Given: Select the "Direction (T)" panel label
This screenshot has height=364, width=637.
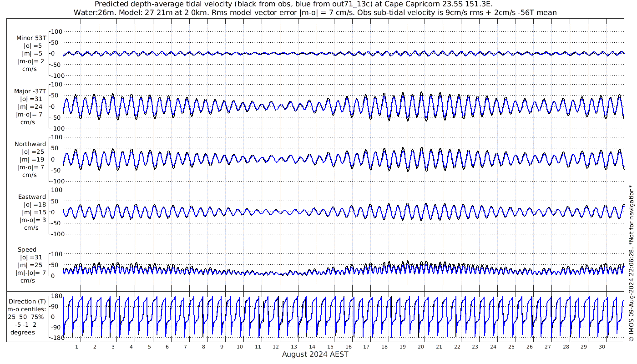Looking at the screenshot, I should pyautogui.click(x=28, y=302).
